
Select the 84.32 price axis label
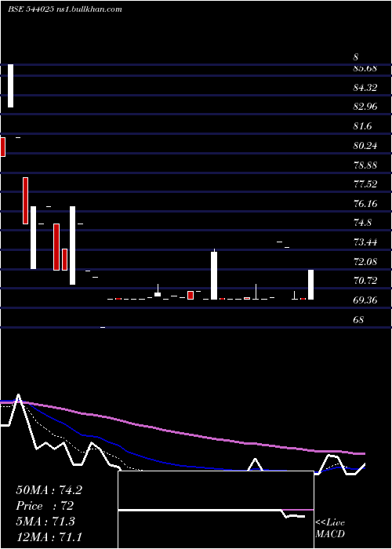click(x=365, y=88)
